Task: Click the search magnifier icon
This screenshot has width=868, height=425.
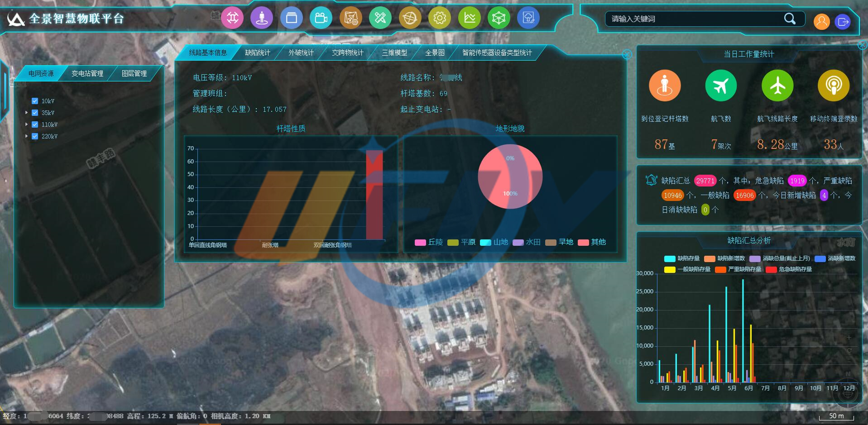Action: tap(790, 19)
